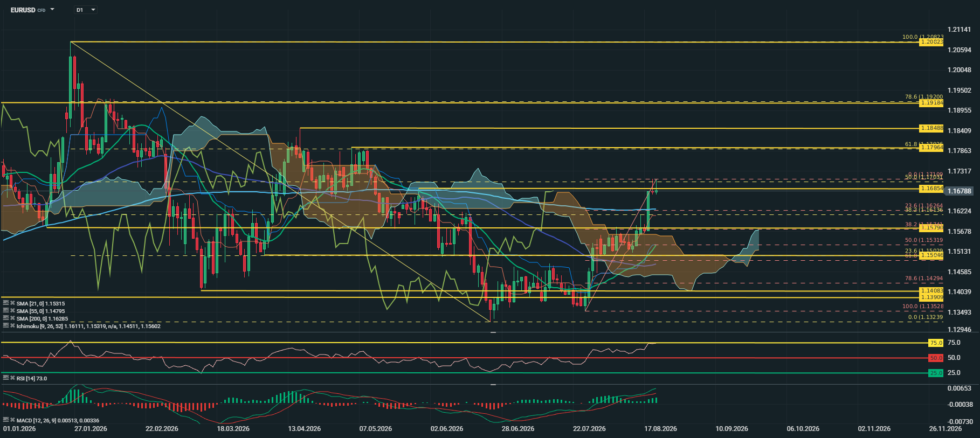
Task: Click the 10.09.2026 date on time axis
Action: tap(731, 429)
